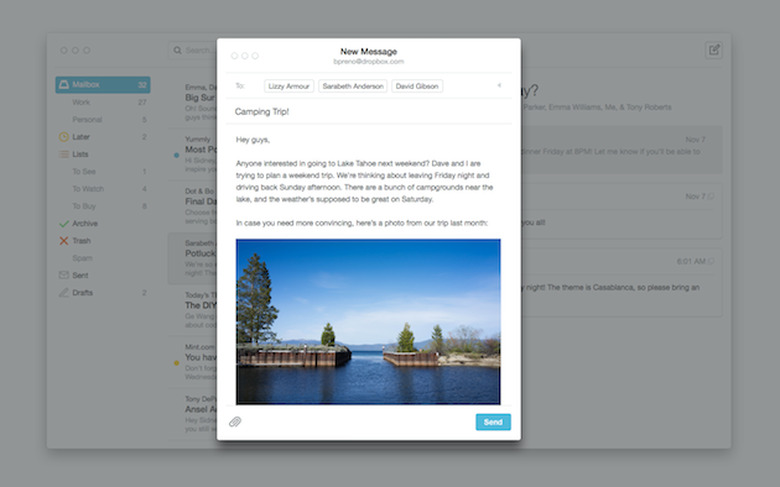The width and height of the screenshot is (780, 487).
Task: Expand the recipient fields arrow in To row
Action: 499,86
